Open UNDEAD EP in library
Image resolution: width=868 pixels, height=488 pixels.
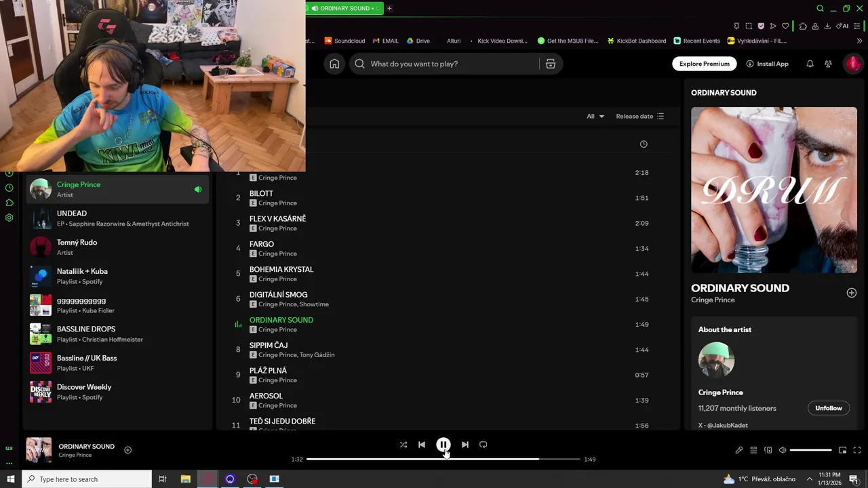[117, 218]
